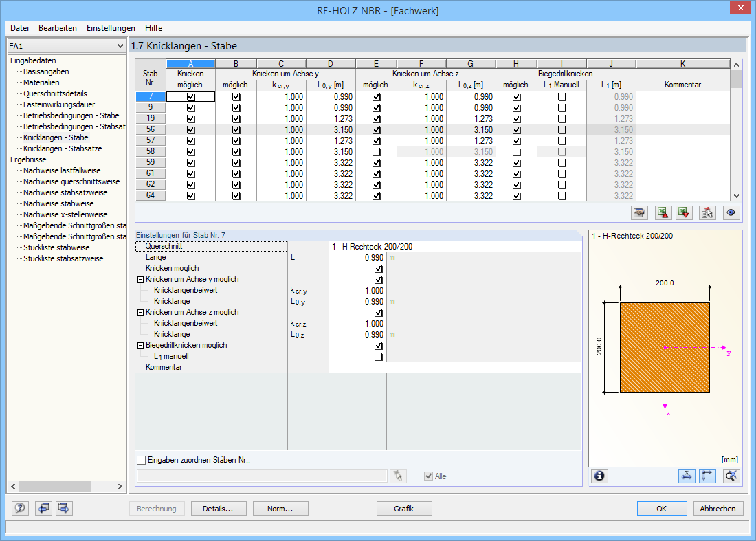Click navigator horizontal scrollbar right arrow
This screenshot has height=541, width=756.
click(x=120, y=487)
